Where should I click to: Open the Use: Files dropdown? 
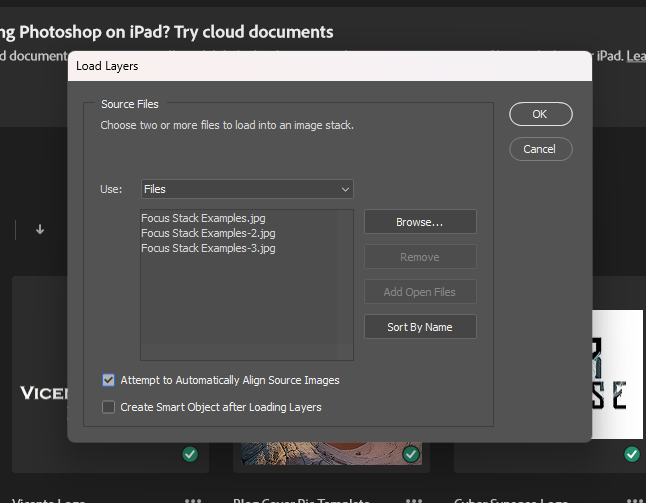tap(247, 189)
